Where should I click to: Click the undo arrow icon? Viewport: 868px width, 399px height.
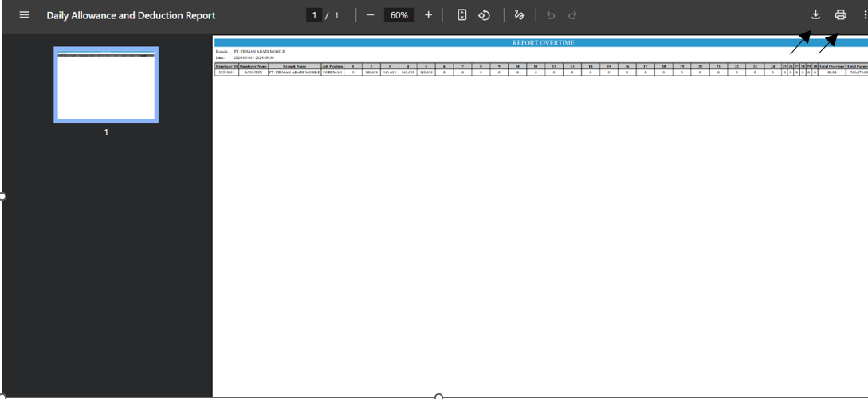pyautogui.click(x=550, y=15)
